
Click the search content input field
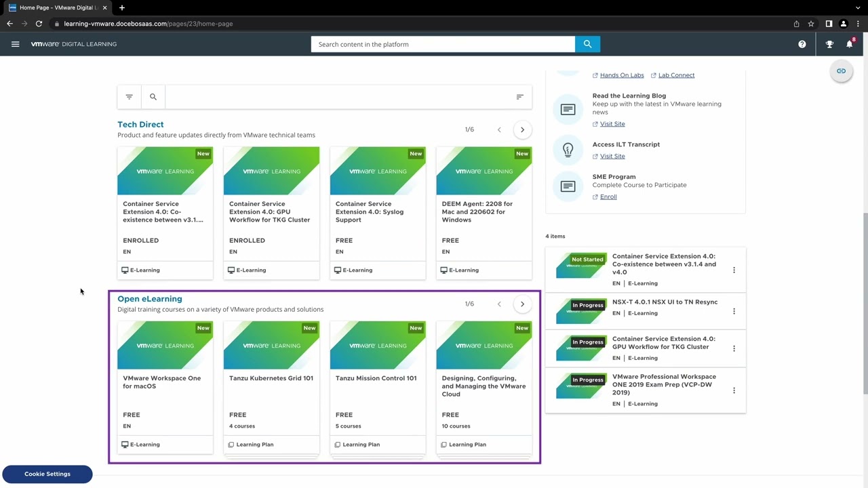[441, 43]
